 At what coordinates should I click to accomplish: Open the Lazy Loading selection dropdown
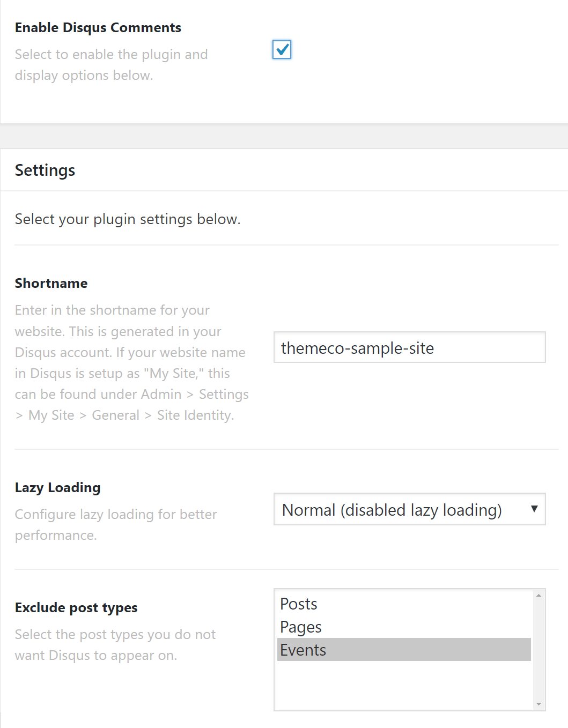coord(409,509)
